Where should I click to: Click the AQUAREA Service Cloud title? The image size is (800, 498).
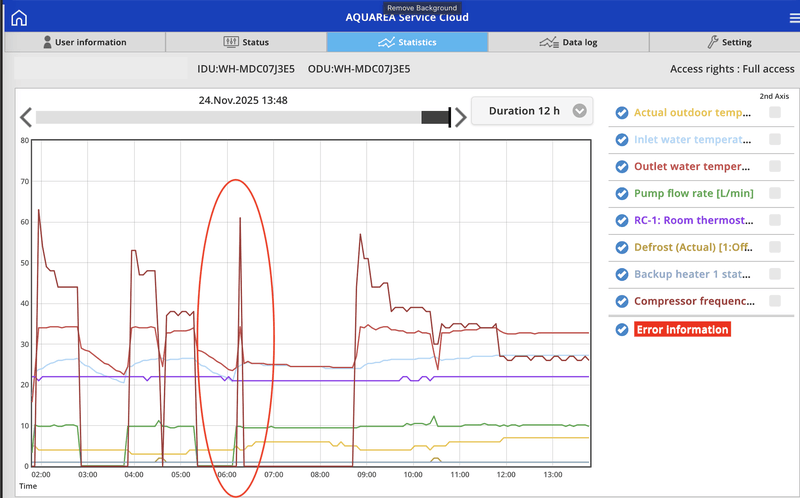pyautogui.click(x=407, y=18)
